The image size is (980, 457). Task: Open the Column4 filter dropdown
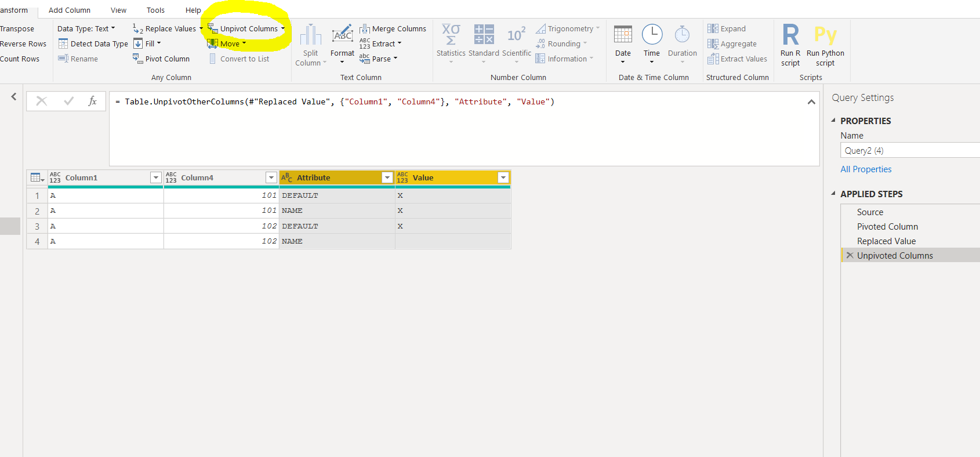271,177
